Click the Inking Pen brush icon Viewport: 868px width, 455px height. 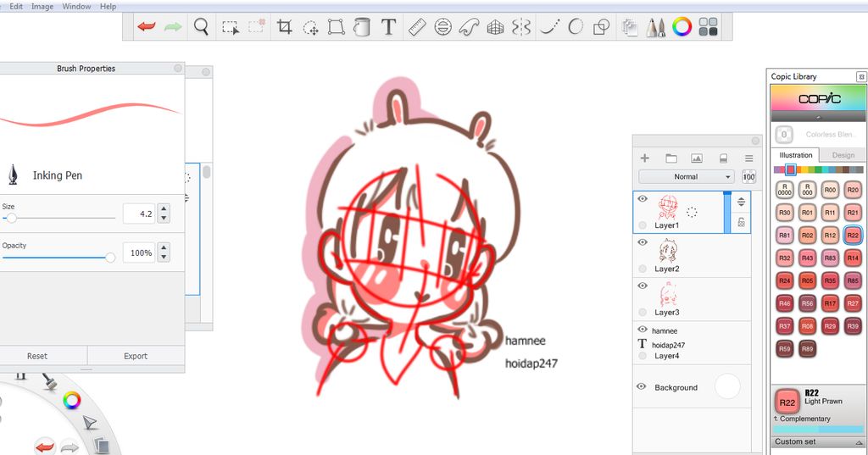coord(14,175)
